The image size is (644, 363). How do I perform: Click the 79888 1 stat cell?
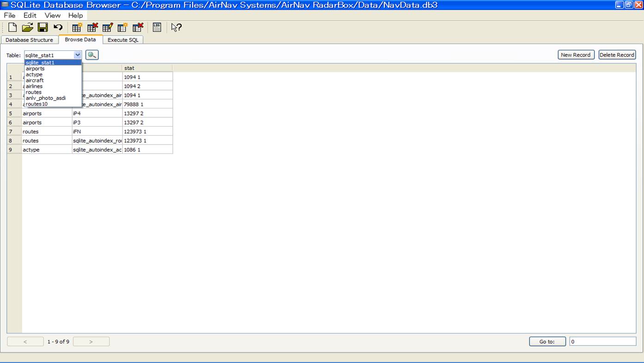pos(147,104)
